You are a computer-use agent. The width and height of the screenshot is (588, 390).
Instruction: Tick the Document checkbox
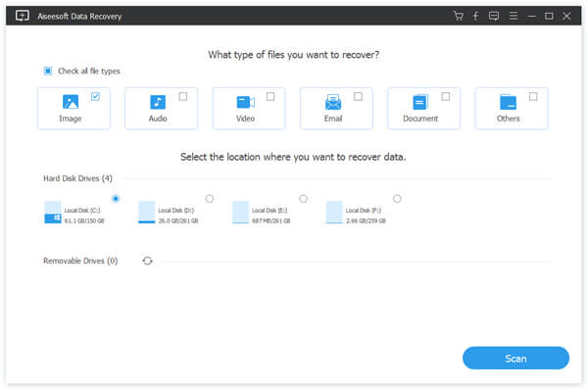click(446, 97)
